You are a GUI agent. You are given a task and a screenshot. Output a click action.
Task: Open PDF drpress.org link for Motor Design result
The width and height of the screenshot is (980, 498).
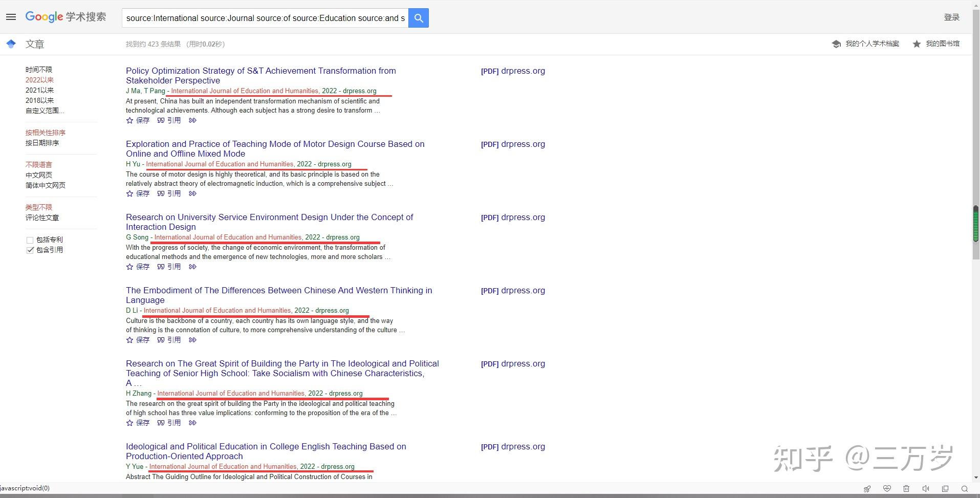[x=513, y=144]
